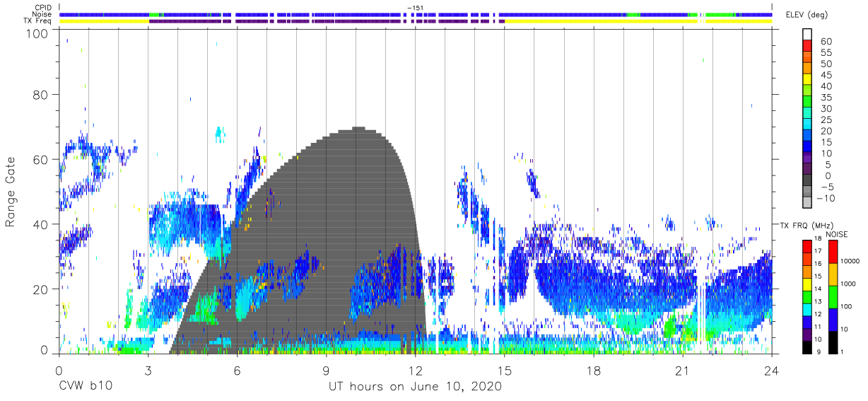Click the y-axis tick label '80'
Viewport: 868px width, 401px height.
(40, 94)
